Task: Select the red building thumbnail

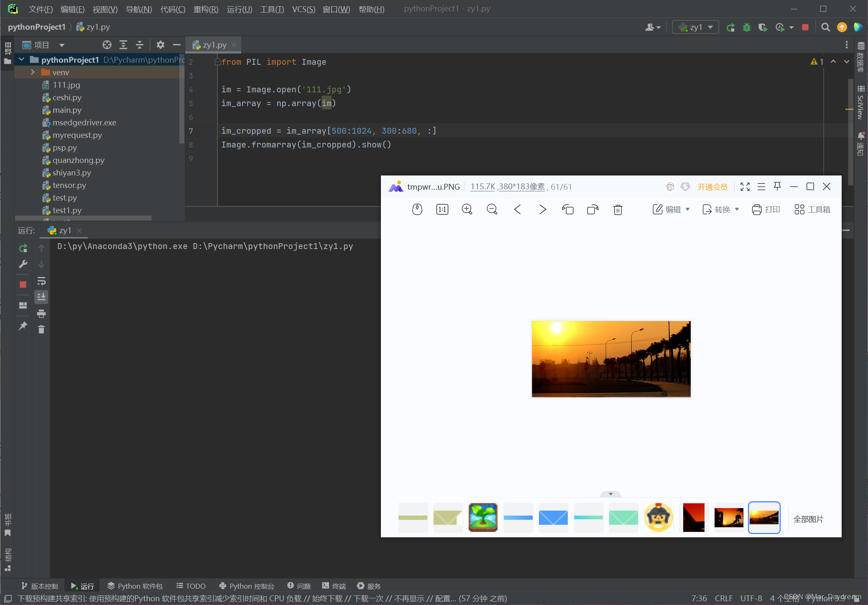Action: pyautogui.click(x=694, y=518)
